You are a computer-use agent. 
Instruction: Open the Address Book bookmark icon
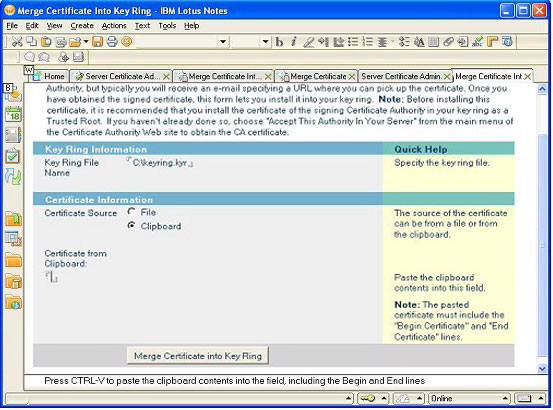tap(13, 135)
